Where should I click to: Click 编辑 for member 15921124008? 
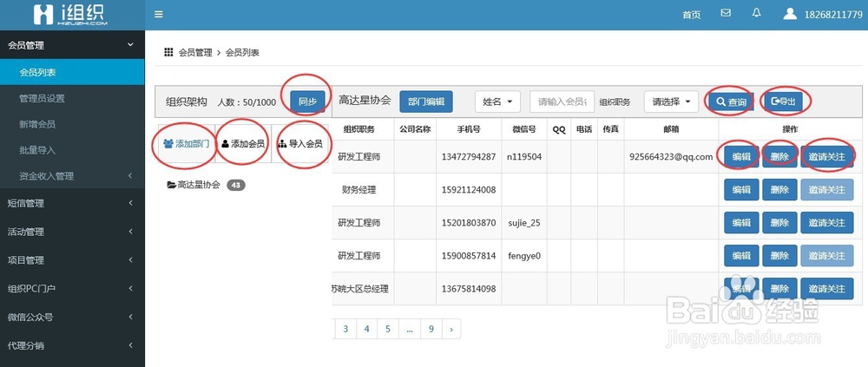741,190
